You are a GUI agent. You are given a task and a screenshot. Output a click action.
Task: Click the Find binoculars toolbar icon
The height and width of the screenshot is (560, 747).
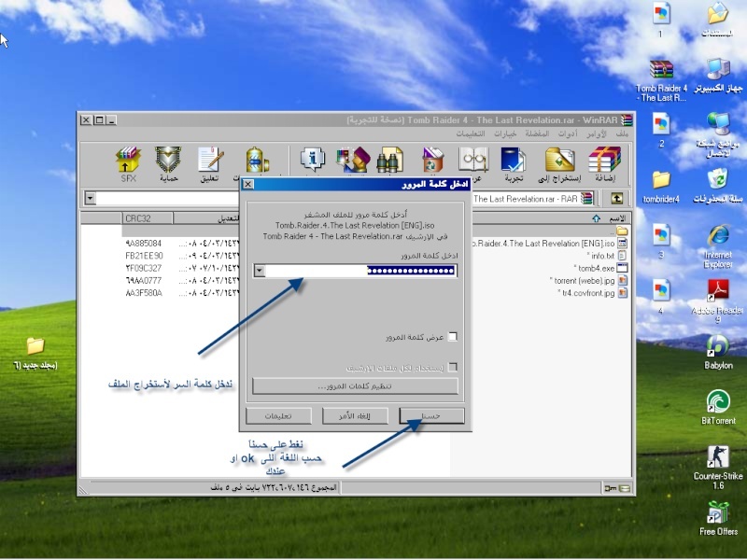[390, 160]
